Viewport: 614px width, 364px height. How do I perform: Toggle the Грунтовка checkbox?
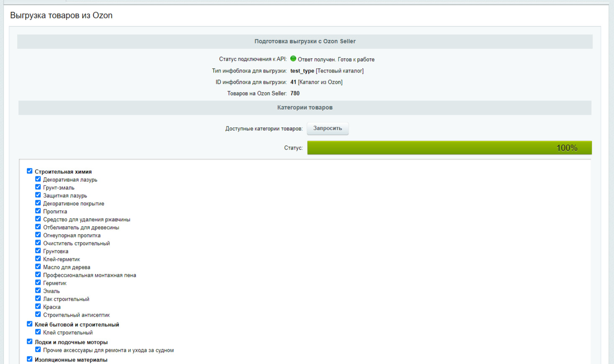click(38, 250)
